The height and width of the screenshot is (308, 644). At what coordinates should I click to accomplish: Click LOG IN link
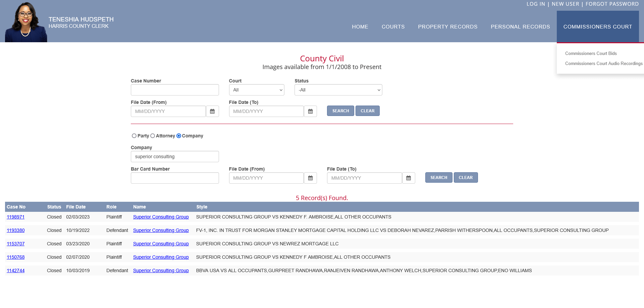[x=536, y=4]
